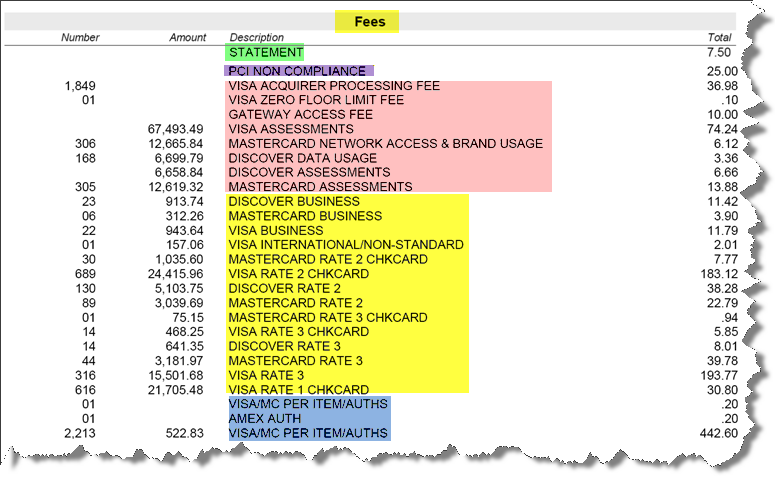The image size is (775, 478).
Task: Click the 689 number value
Action: pyautogui.click(x=86, y=274)
